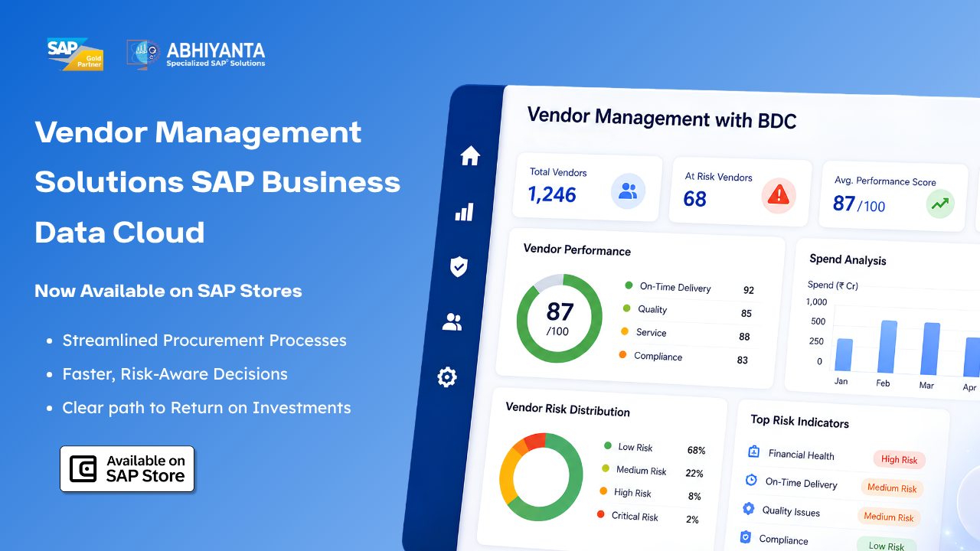
Task: Click the "1,246" Total Vendors value
Action: (552, 194)
